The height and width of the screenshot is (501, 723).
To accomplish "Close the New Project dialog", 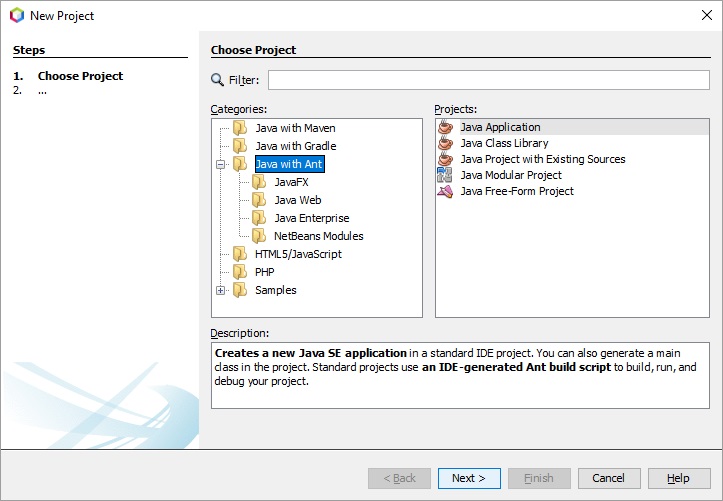I will click(706, 15).
